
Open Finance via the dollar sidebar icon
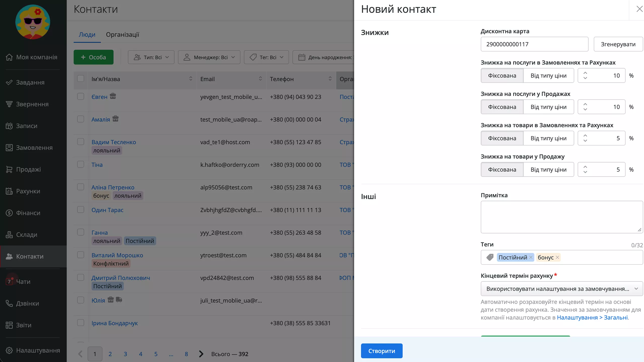[x=9, y=213]
